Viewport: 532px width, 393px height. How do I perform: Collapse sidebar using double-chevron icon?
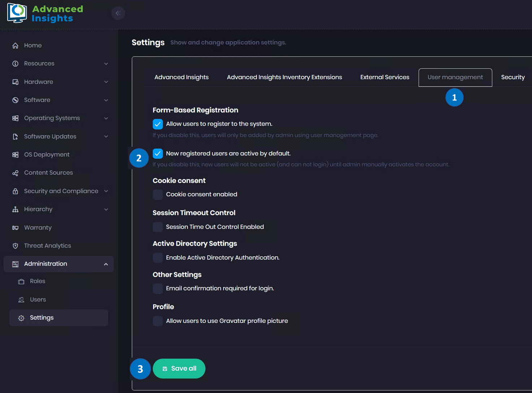[x=118, y=13]
